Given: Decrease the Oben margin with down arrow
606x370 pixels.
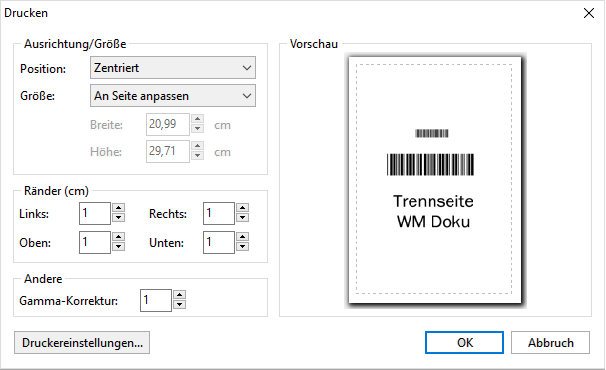Looking at the screenshot, I should [118, 247].
